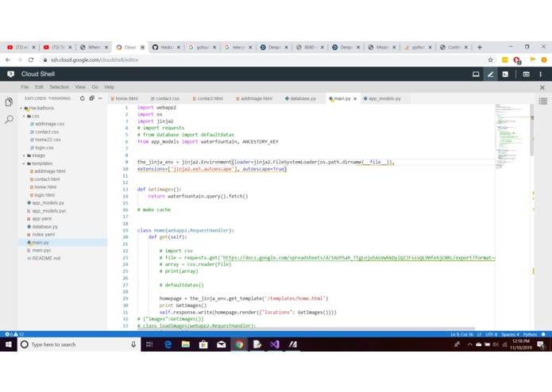Viewport: 552px width, 392px height.
Task: Click the laptop preview icon in Cloud Shell bar
Action: pos(476,74)
